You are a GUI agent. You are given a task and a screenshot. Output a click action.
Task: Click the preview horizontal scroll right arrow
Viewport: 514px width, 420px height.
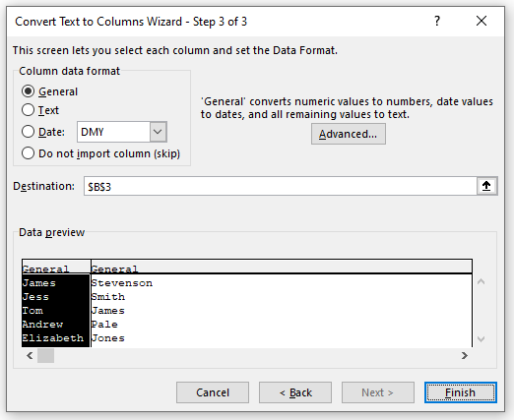464,355
